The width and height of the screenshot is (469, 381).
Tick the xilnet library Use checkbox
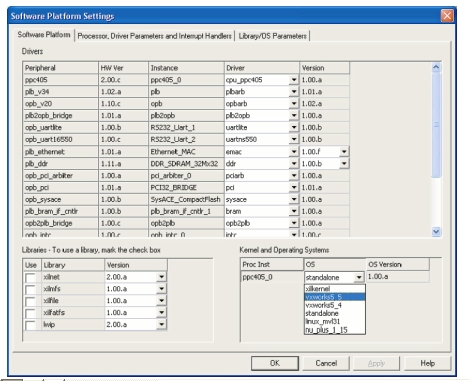tap(30, 277)
